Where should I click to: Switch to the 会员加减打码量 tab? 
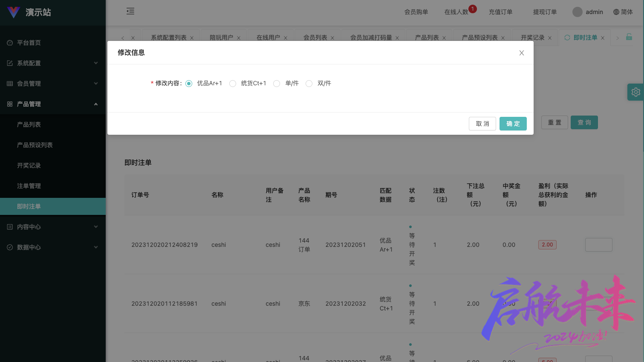[371, 38]
